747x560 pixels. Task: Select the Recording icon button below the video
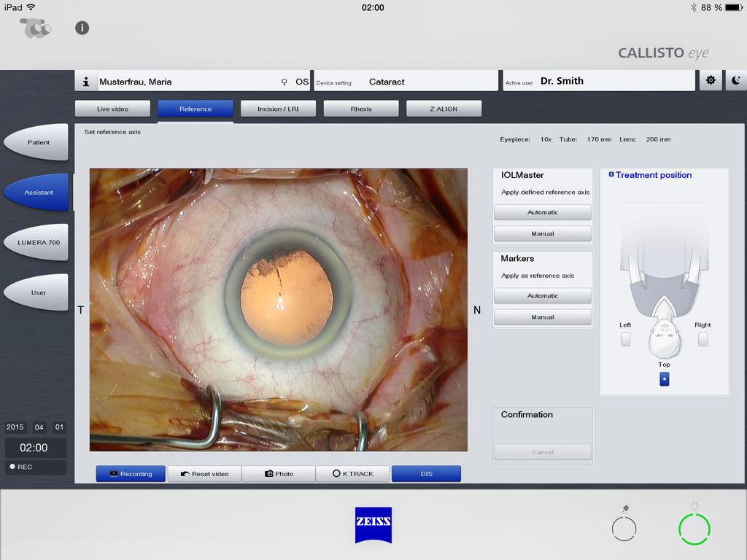130,473
